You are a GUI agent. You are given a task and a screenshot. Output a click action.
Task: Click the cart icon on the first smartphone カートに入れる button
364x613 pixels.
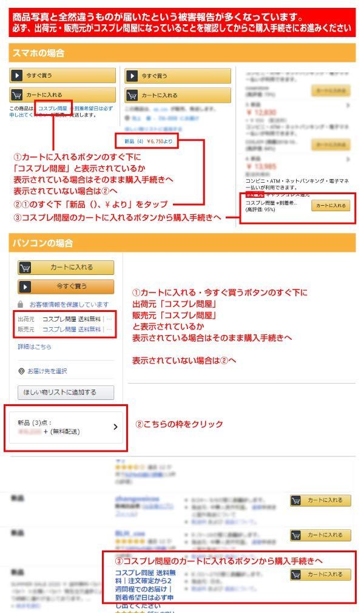tap(16, 95)
